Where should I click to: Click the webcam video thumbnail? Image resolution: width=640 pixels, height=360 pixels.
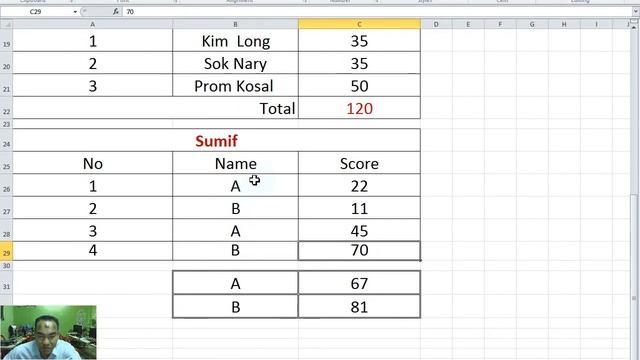[48, 332]
